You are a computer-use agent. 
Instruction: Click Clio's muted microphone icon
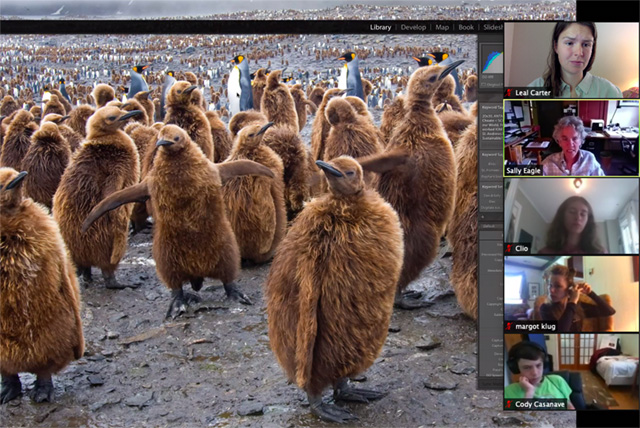[510, 248]
